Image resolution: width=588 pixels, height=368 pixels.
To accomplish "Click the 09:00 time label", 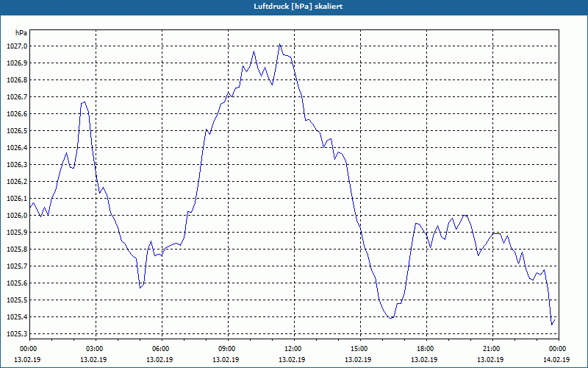I will point(228,349).
